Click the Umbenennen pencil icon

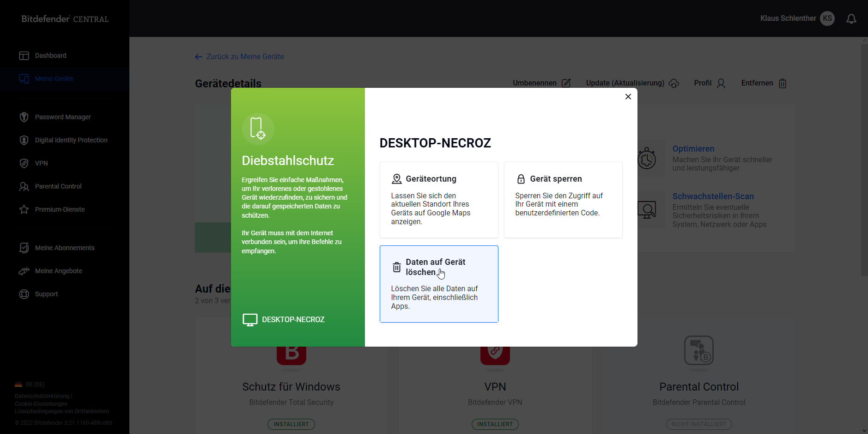pos(566,83)
